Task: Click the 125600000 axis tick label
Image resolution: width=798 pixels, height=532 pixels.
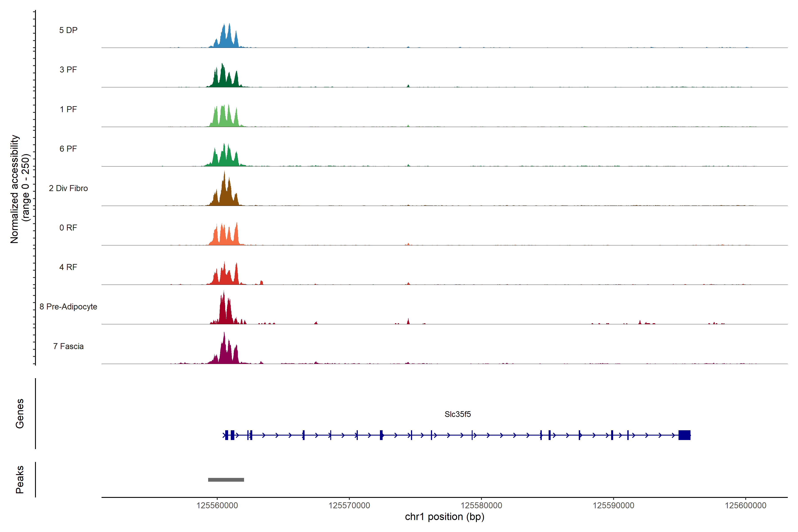Action: pyautogui.click(x=745, y=506)
